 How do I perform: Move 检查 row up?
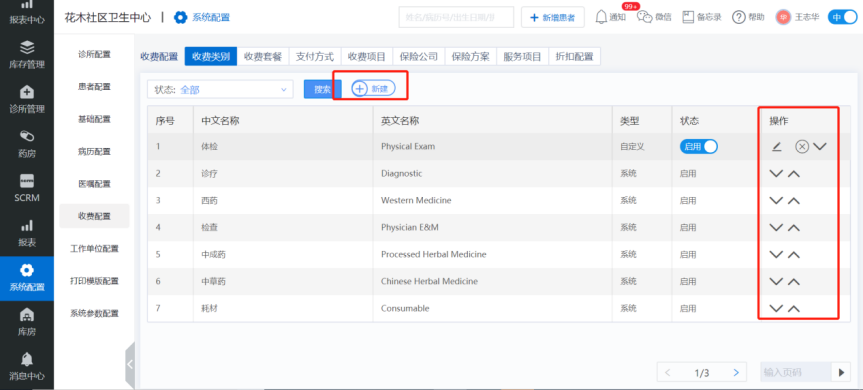tap(794, 227)
